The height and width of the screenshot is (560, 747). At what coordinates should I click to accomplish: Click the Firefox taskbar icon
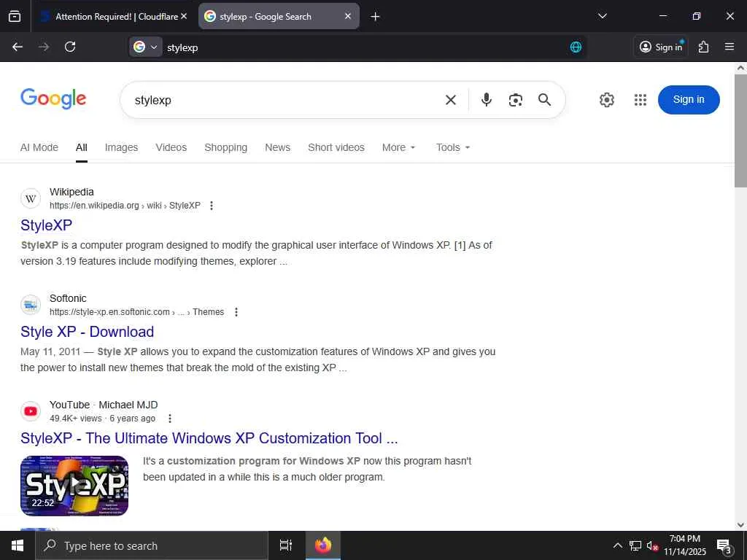coord(323,545)
